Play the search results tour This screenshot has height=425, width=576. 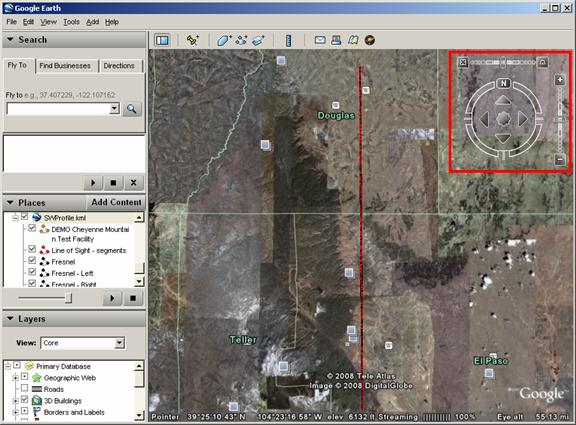point(93,183)
